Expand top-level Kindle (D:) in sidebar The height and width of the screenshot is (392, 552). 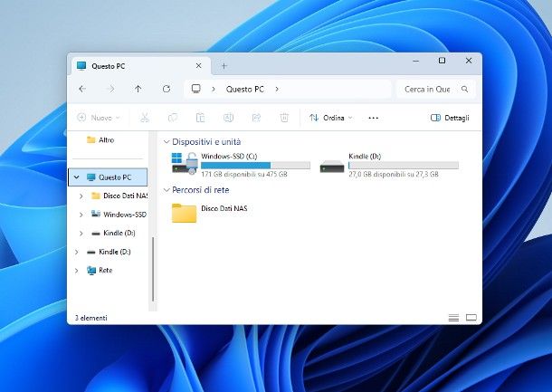tap(76, 252)
